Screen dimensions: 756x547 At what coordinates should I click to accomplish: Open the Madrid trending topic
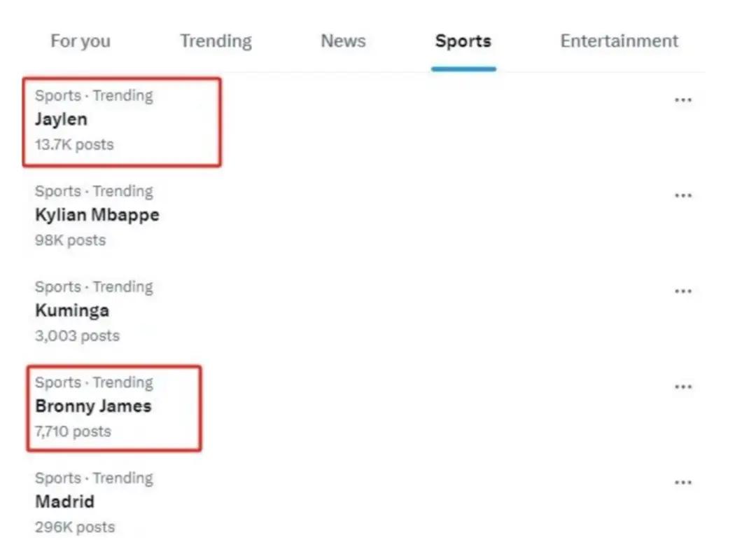pyautogui.click(x=64, y=501)
